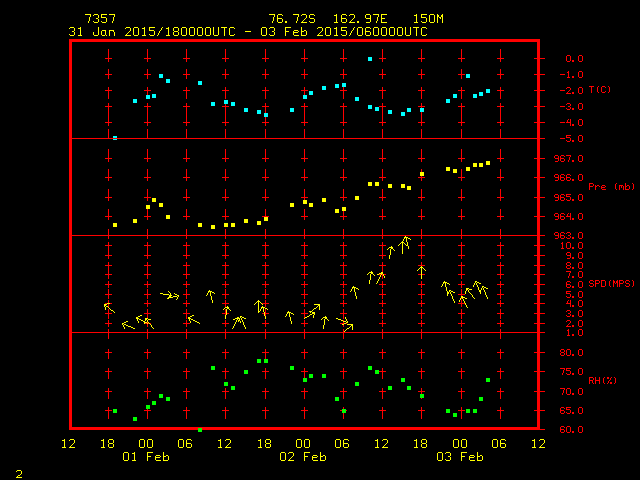Image resolution: width=640 pixels, height=480 pixels.
Task: Click the white wind arrow in speed panel
Action: [422, 269]
